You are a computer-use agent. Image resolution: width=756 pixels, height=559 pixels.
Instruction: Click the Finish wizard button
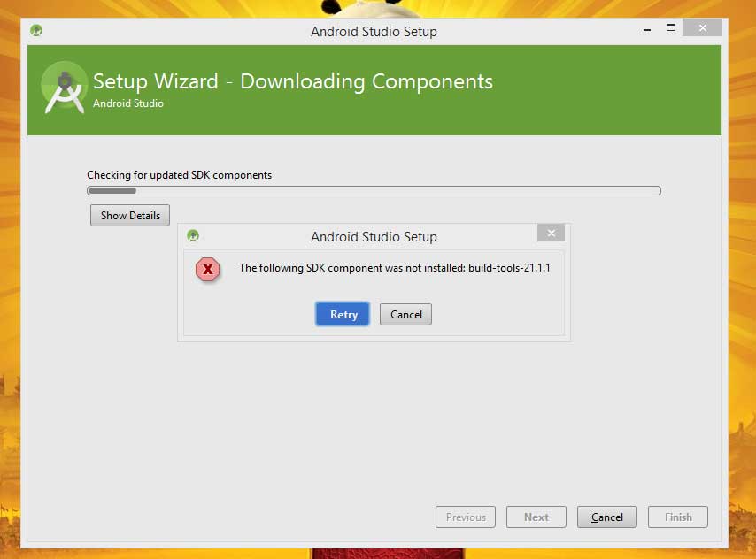tap(678, 517)
